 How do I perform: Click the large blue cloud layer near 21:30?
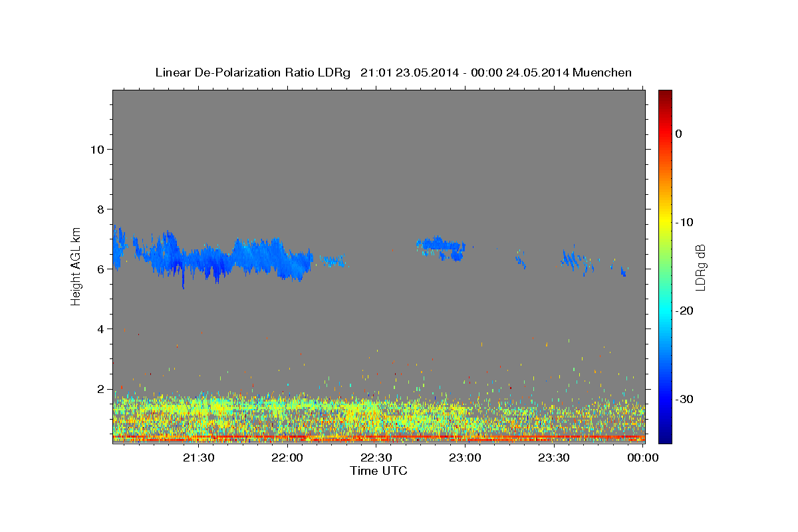click(x=213, y=259)
